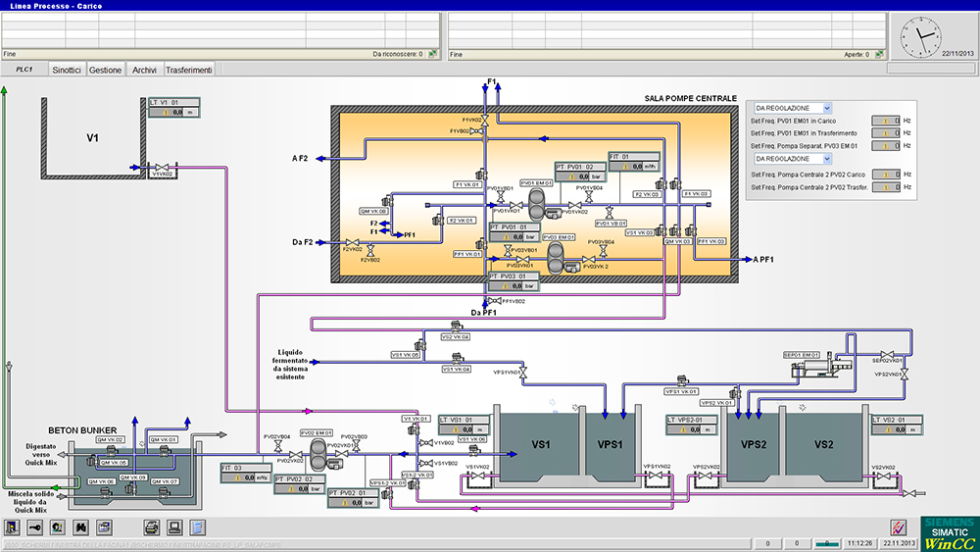Screen dimensions: 980x552
Task: Click the computer screen icon in bottom toolbar
Action: tap(174, 527)
